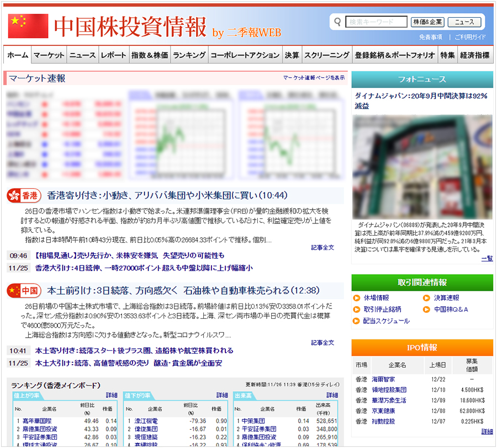This screenshot has height=448, width=497.
Task: Open the 取引停止銘柄 link
Action: tap(382, 310)
